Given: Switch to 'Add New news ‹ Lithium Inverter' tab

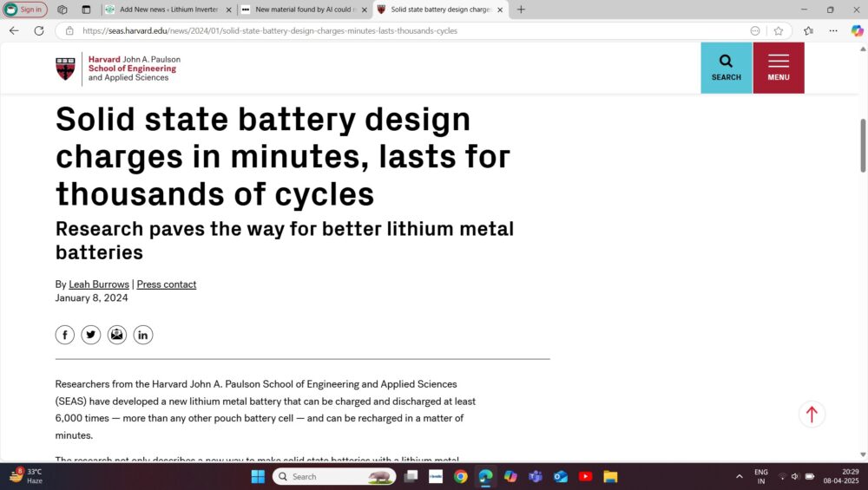Looking at the screenshot, I should (x=169, y=10).
